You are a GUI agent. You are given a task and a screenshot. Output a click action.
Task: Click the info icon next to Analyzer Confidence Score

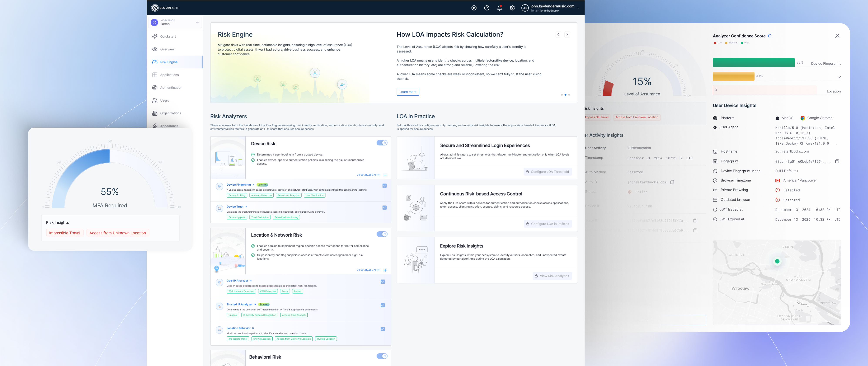[770, 36]
